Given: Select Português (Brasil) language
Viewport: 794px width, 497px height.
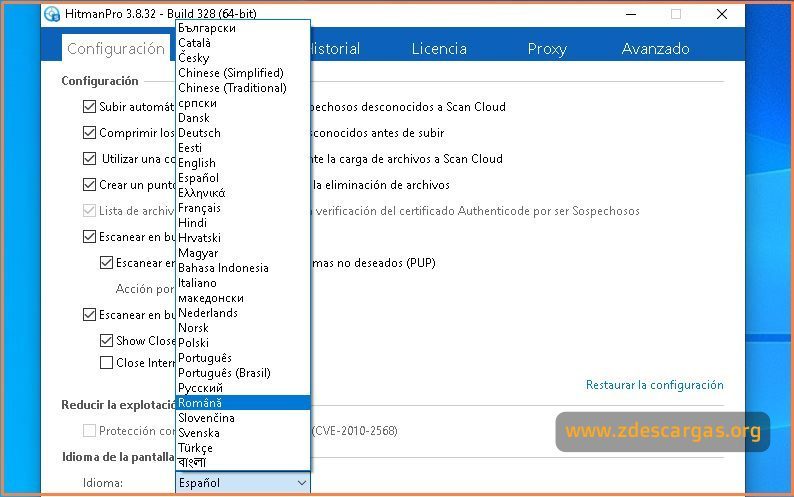Looking at the screenshot, I should tap(243, 373).
